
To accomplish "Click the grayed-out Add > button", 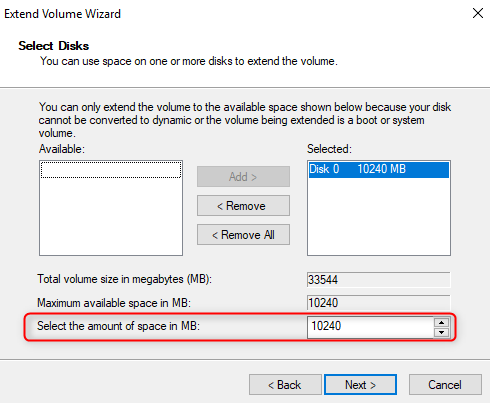I will pos(243,177).
